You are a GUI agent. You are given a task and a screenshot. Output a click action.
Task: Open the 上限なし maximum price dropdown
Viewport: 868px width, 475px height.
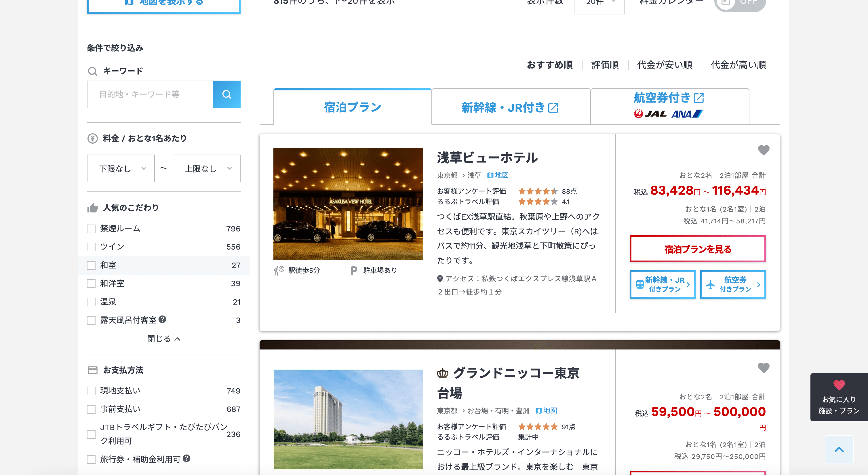[206, 169]
